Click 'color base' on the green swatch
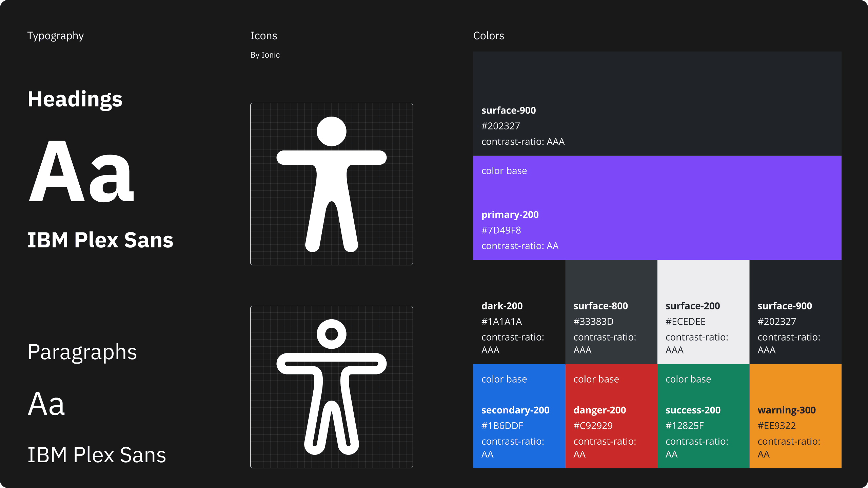868x488 pixels. point(688,379)
